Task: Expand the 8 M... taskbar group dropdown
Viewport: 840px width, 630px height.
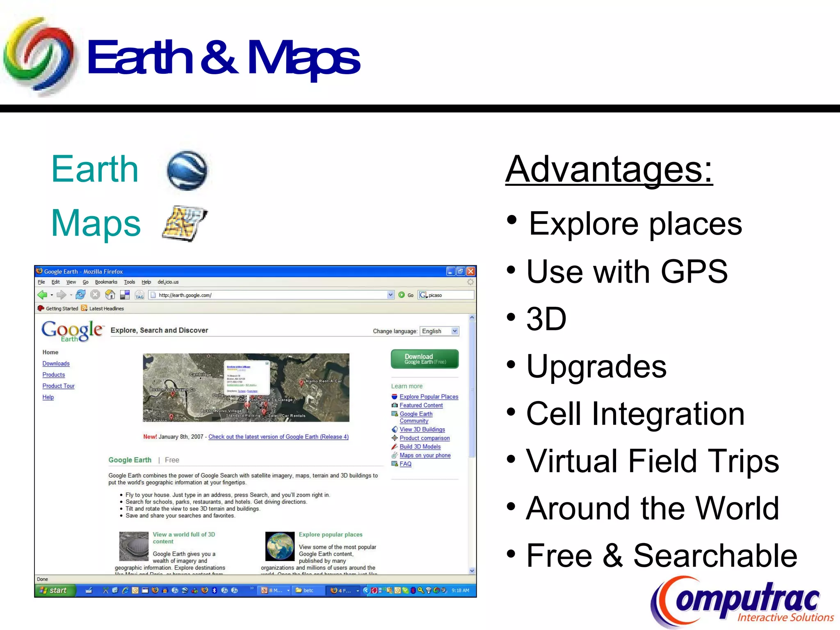Action: (x=288, y=591)
